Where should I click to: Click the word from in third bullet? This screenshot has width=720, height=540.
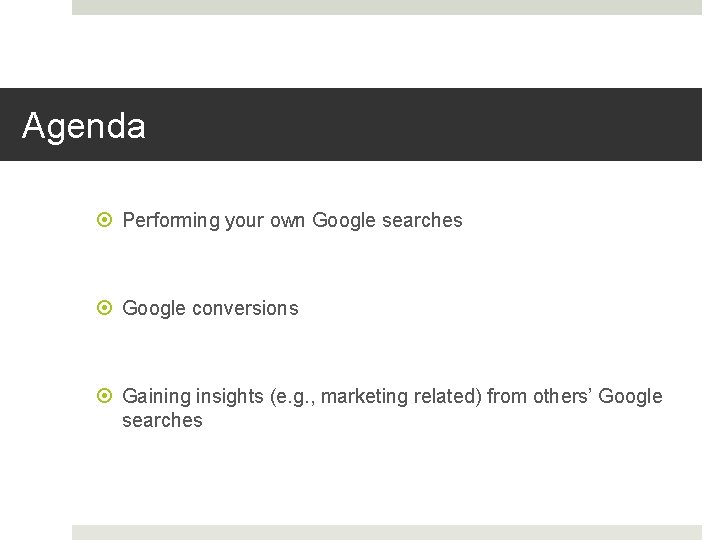(x=507, y=397)
